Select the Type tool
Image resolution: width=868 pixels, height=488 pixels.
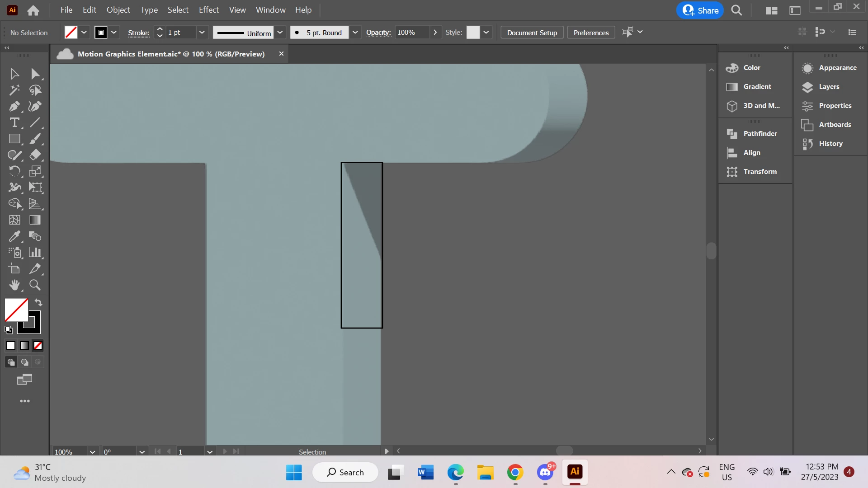point(14,123)
